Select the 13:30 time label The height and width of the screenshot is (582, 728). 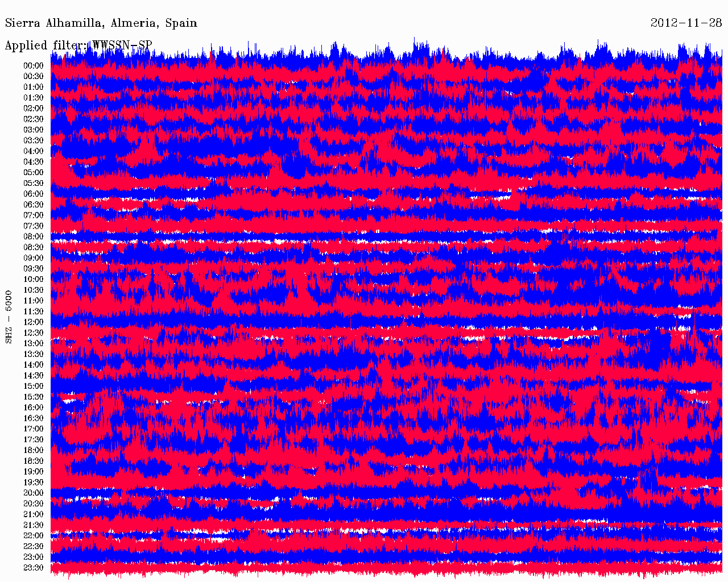coord(34,354)
